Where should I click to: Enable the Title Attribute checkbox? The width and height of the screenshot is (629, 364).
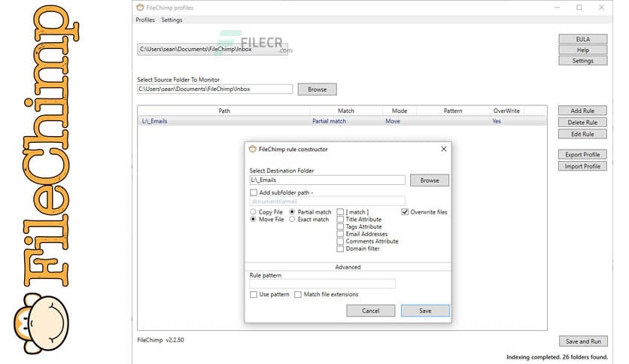340,220
